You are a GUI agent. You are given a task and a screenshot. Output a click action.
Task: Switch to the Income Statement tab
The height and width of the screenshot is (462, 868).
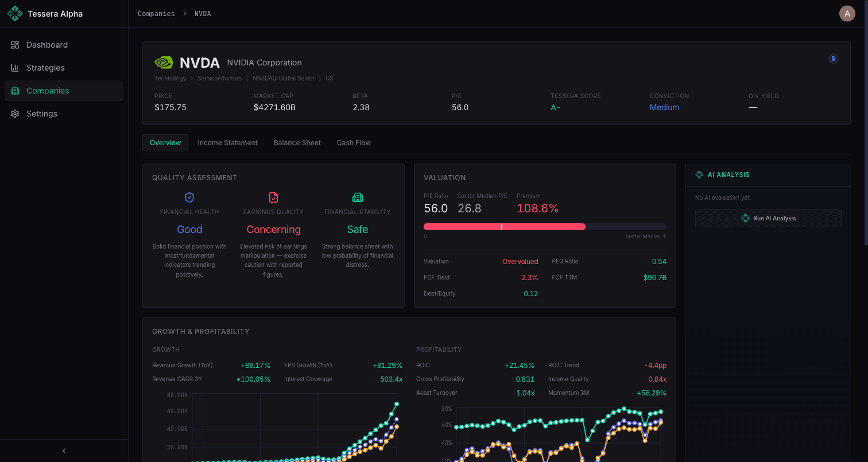(x=227, y=142)
